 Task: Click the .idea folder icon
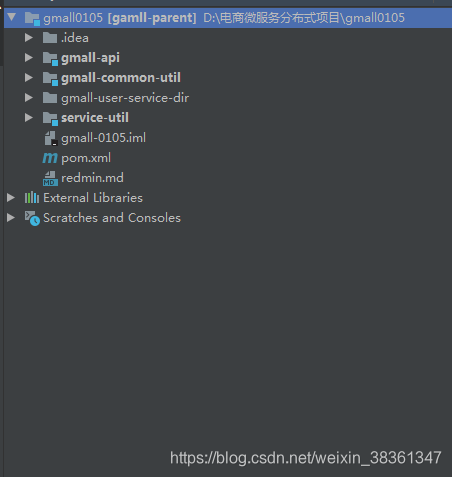pos(50,38)
